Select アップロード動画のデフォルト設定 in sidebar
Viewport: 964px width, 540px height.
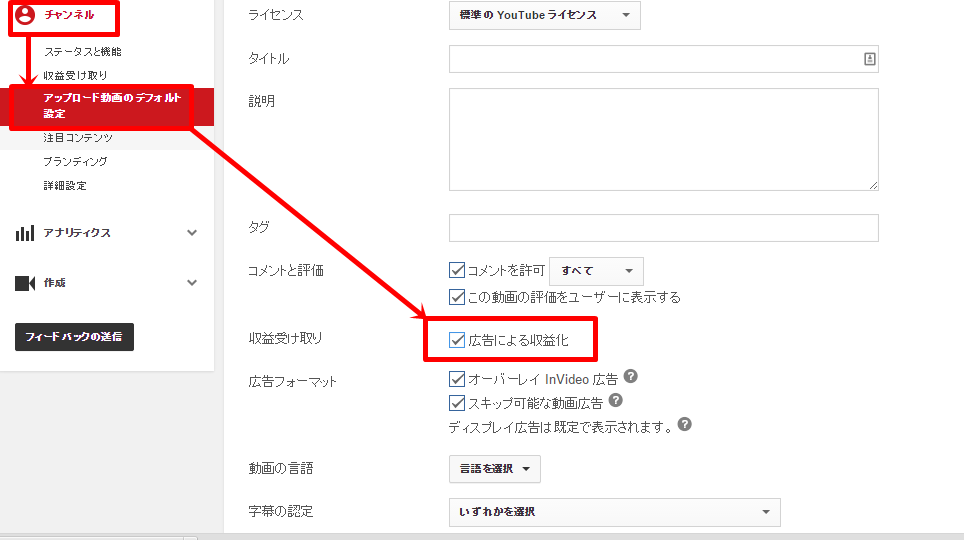click(x=107, y=106)
